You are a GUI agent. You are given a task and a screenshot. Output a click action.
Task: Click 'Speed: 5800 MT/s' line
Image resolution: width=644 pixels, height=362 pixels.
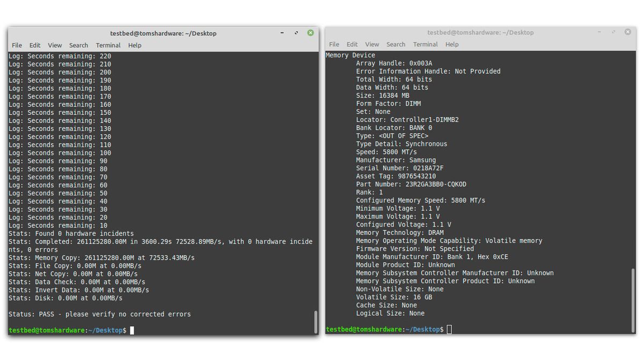[x=386, y=152]
